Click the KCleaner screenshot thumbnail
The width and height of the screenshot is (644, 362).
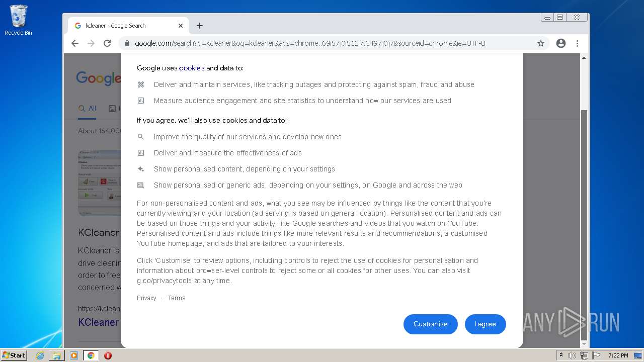(100, 182)
